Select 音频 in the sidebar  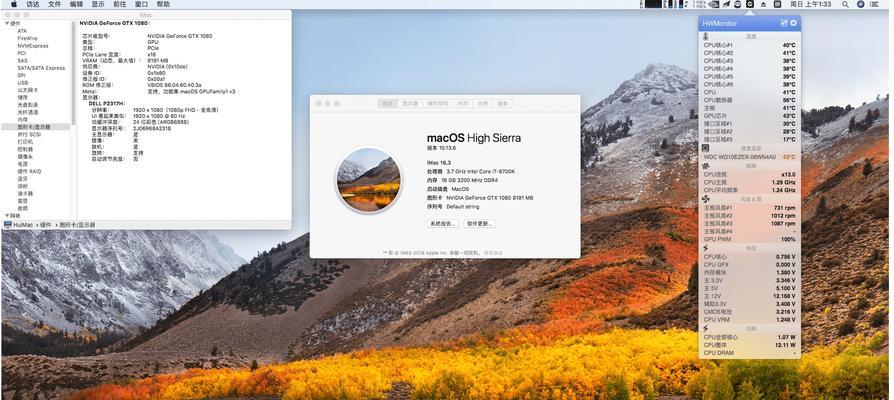pos(23,209)
